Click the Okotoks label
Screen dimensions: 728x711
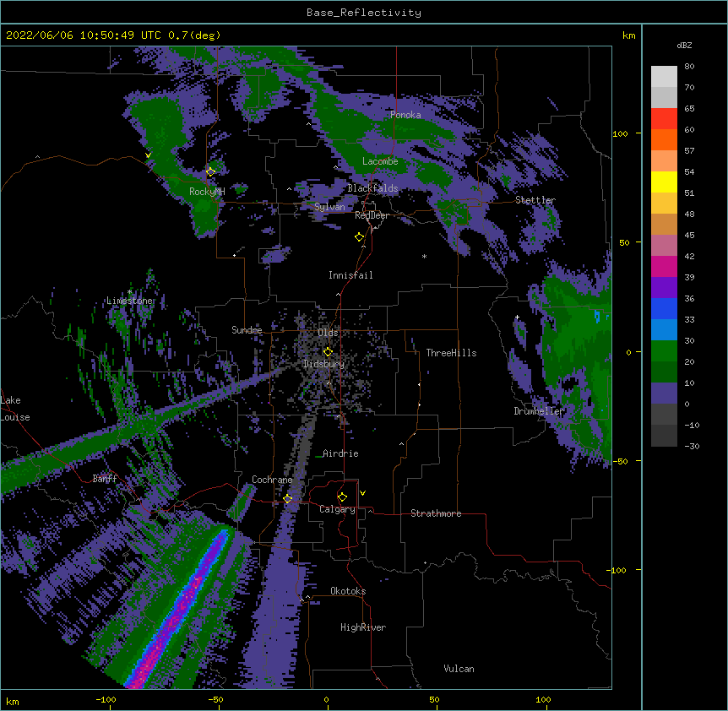[348, 591]
